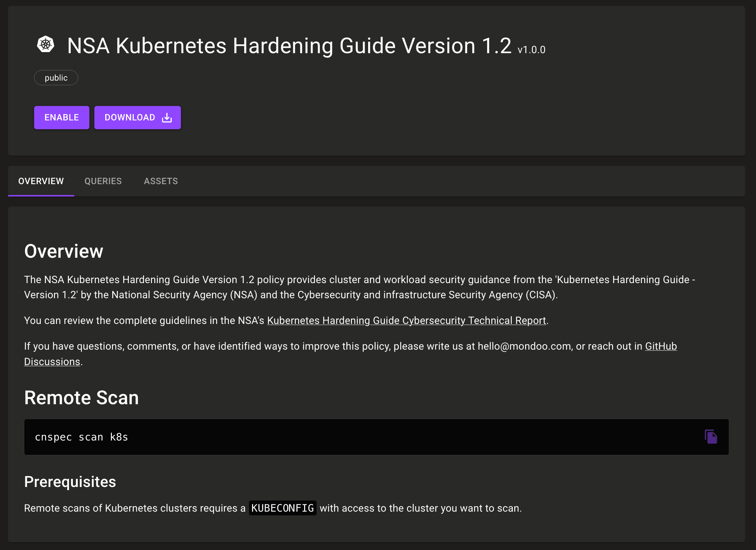Click the Prerequisites heading
The image size is (756, 550).
70,482
